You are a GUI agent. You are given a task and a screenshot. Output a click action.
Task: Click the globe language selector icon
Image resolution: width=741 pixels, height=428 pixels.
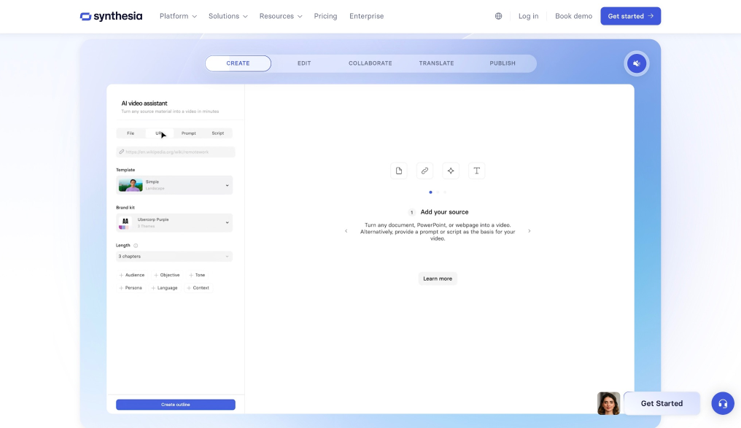498,16
